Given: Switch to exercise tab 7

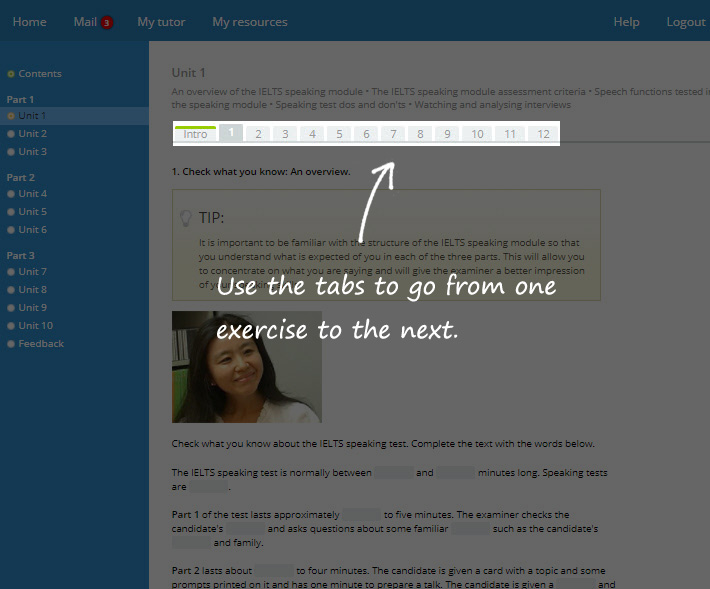Looking at the screenshot, I should pyautogui.click(x=393, y=134).
